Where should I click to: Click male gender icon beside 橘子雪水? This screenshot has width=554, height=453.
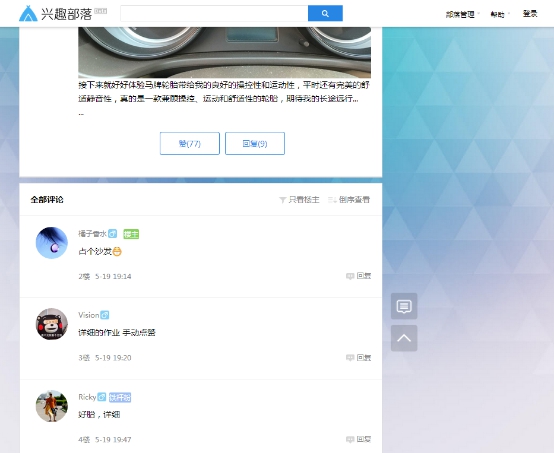(x=112, y=234)
